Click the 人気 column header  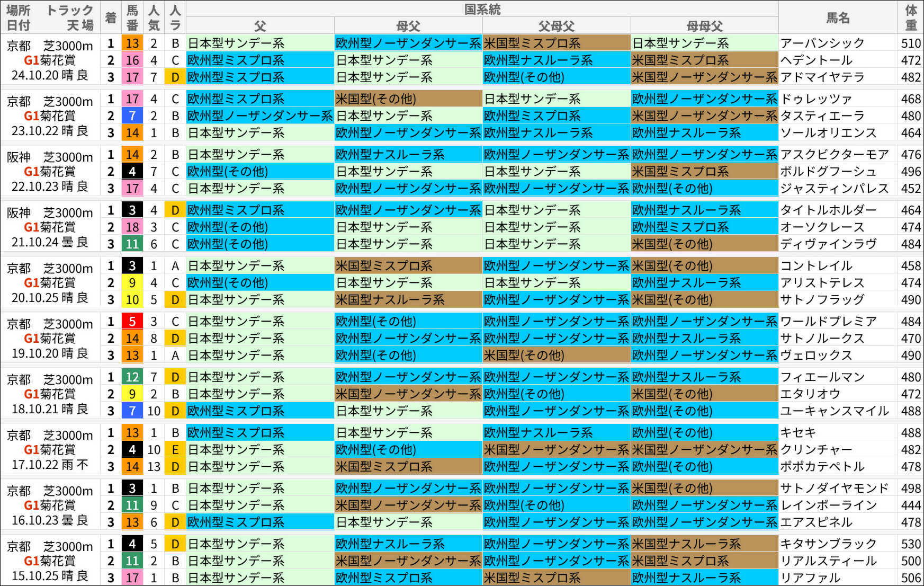pyautogui.click(x=154, y=17)
